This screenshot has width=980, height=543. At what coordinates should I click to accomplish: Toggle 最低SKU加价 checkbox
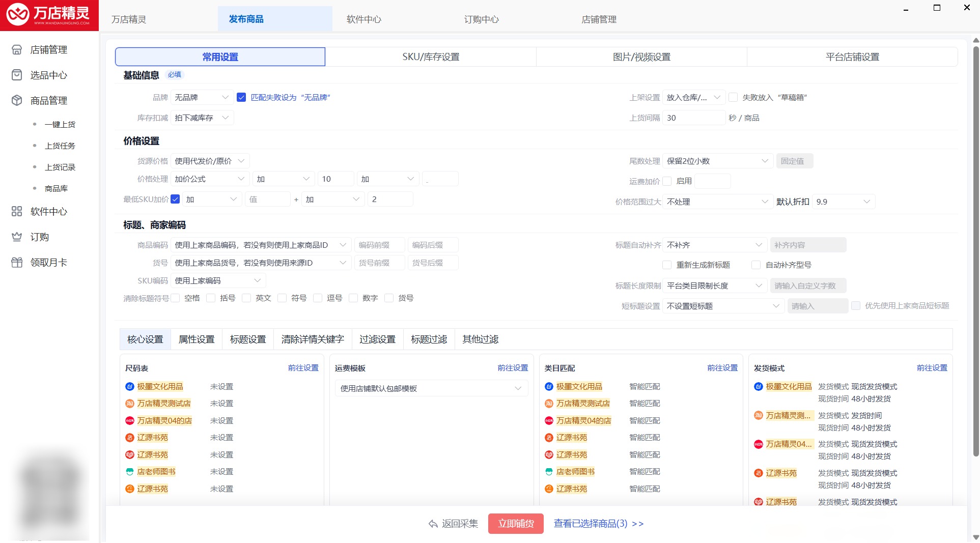(175, 199)
